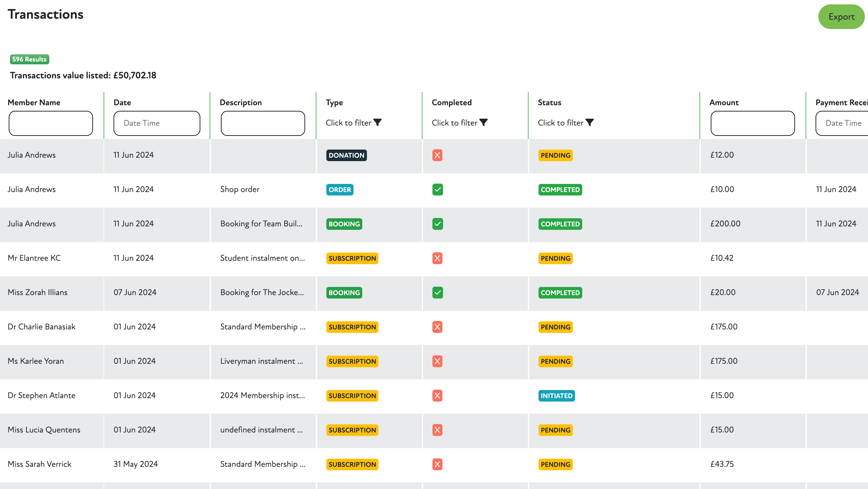Click red cross icon for Dr Stephen Atlante
The image size is (868, 489).
click(x=437, y=396)
